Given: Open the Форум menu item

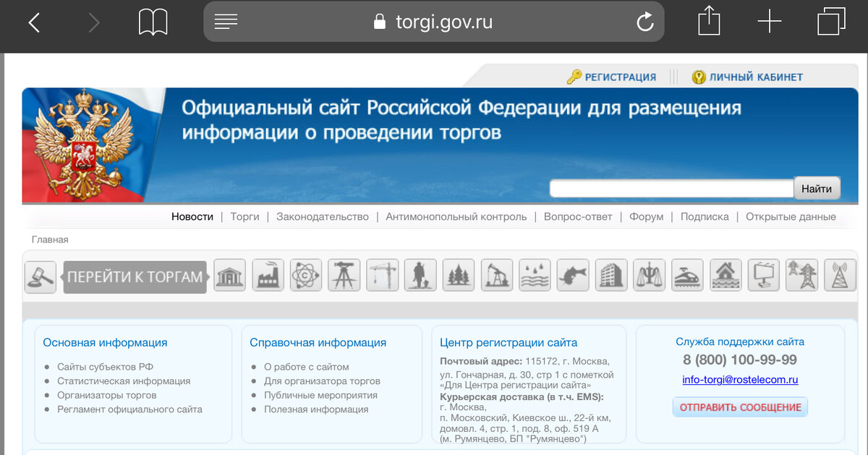Looking at the screenshot, I should click(x=645, y=216).
